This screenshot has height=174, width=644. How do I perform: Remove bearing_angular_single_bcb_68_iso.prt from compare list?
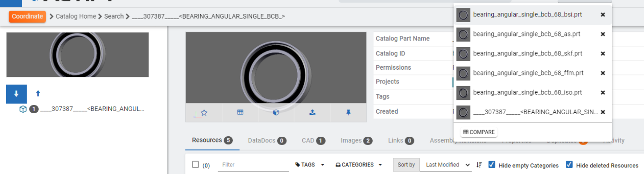(603, 93)
